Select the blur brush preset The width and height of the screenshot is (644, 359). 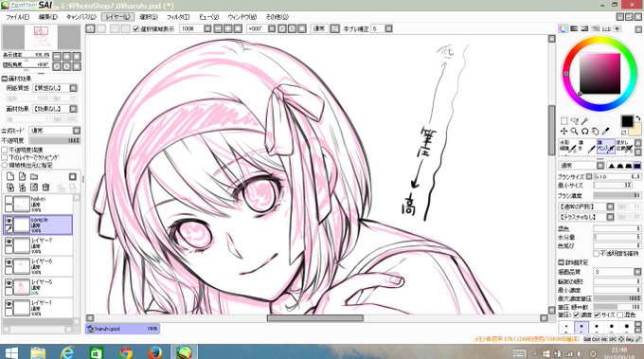pyautogui.click(x=624, y=147)
